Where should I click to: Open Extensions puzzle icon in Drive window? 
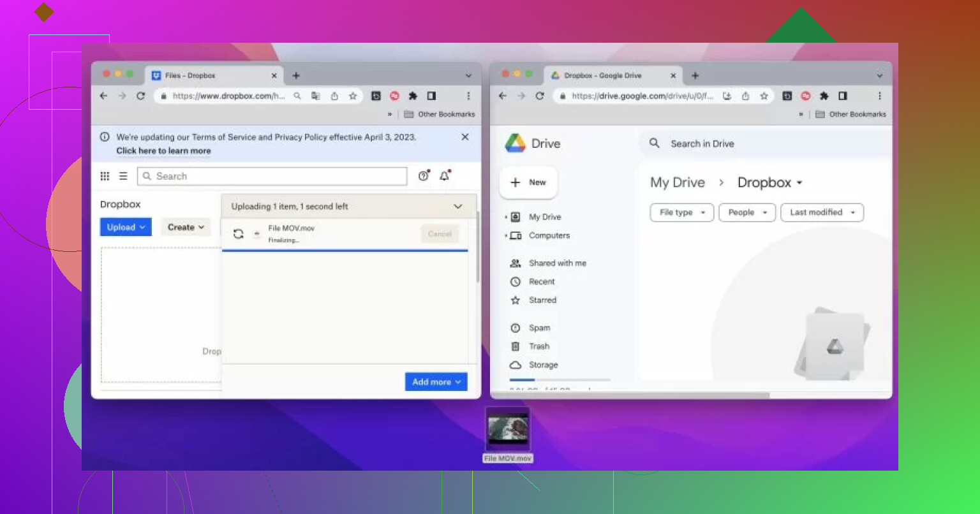824,96
